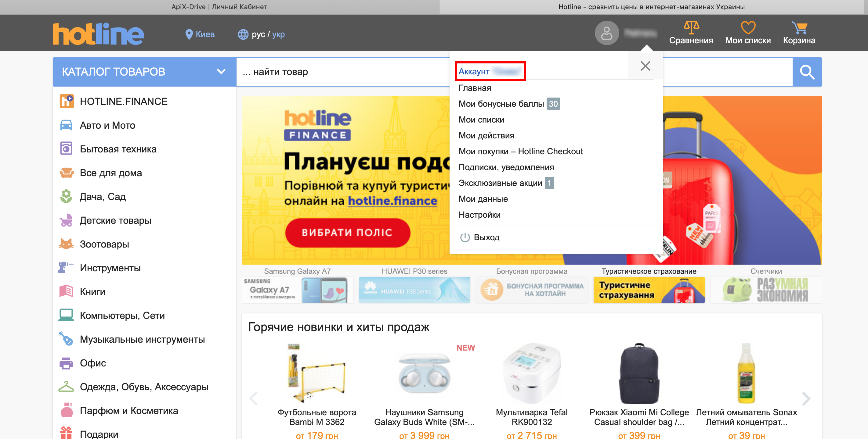
Task: Select Главная in account menu
Action: [x=475, y=88]
